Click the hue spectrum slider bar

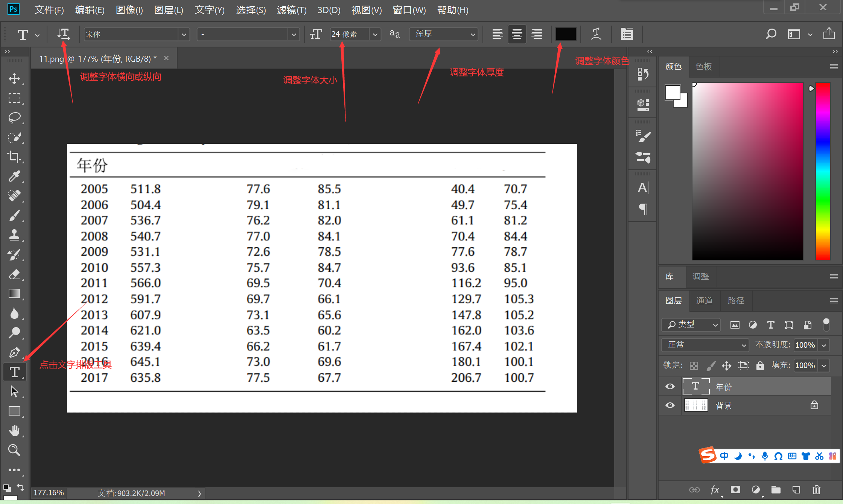point(823,171)
